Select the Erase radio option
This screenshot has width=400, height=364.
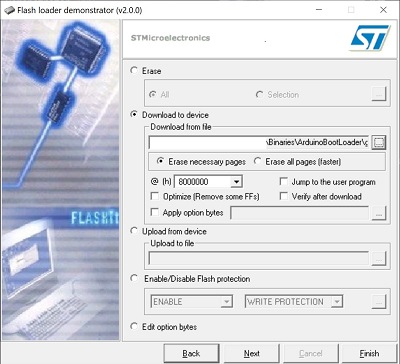[134, 71]
